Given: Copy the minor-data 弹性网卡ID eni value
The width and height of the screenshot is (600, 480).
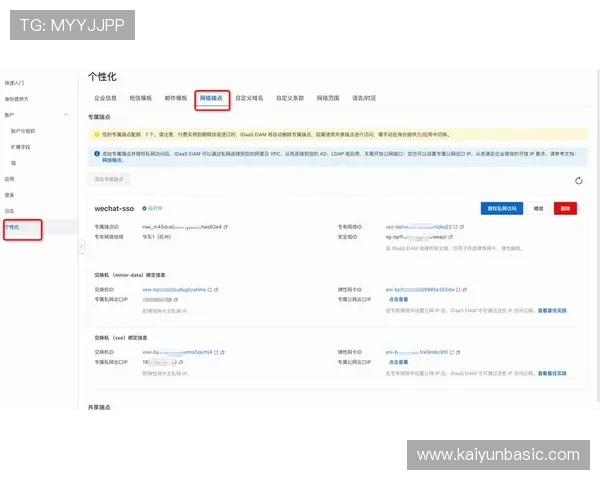Looking at the screenshot, I should (465, 290).
